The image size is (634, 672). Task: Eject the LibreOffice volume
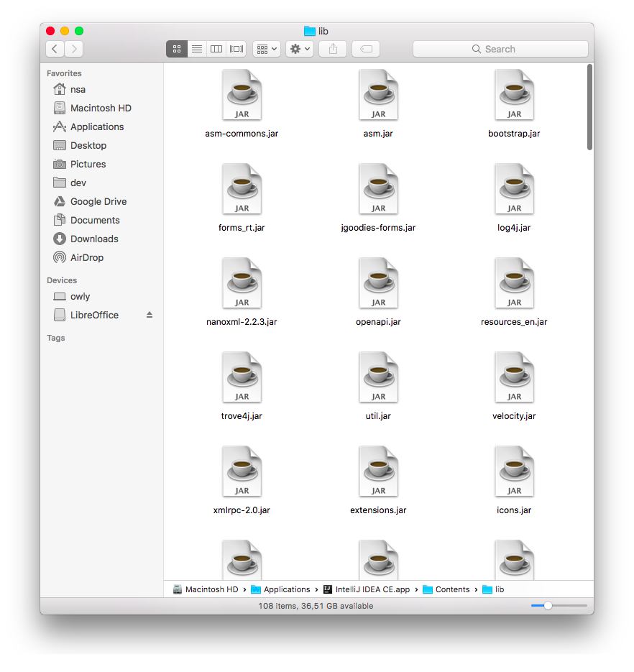pos(150,315)
